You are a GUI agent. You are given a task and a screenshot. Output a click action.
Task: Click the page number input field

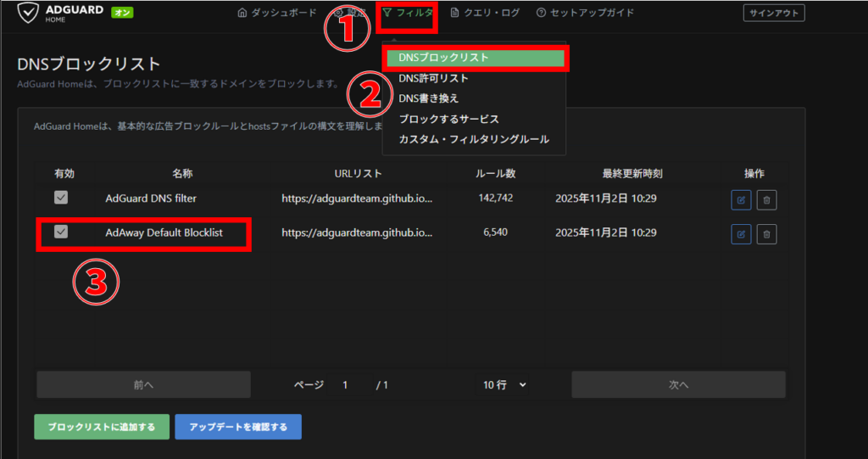348,384
